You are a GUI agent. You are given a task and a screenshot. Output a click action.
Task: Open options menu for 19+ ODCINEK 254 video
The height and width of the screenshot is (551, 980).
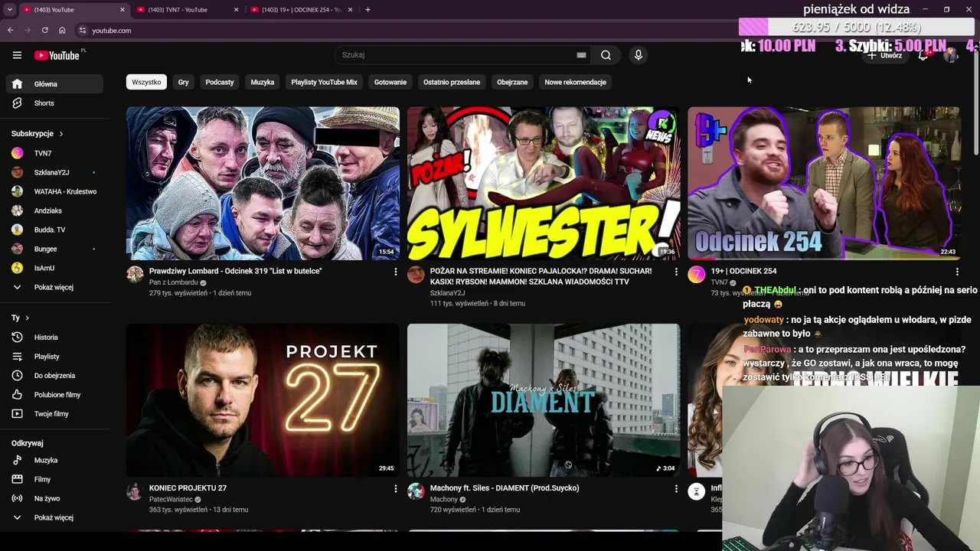pos(956,272)
